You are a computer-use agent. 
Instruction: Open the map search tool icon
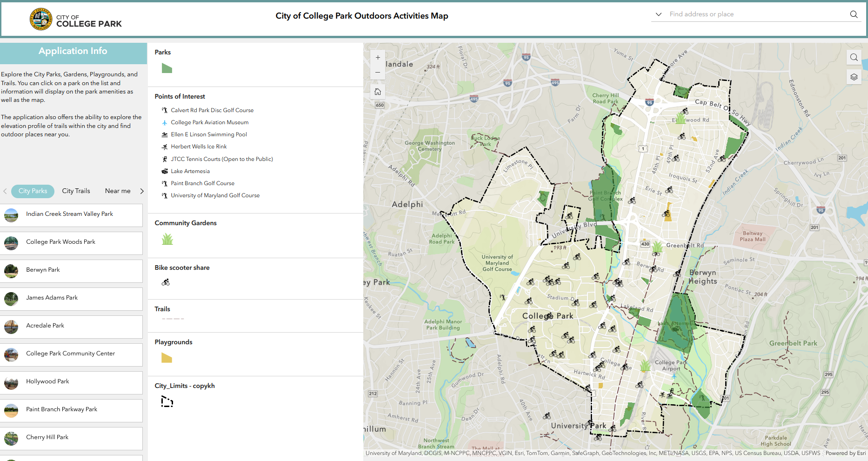click(x=854, y=57)
